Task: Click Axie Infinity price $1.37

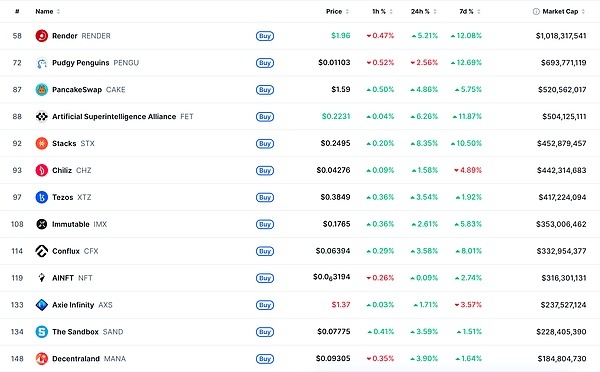Action: pos(341,305)
